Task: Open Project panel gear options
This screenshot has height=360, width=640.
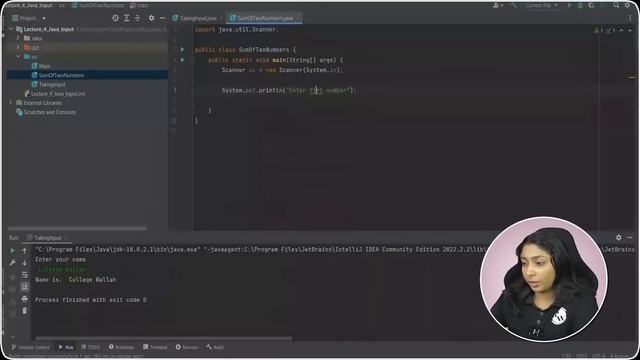Action: [151, 18]
